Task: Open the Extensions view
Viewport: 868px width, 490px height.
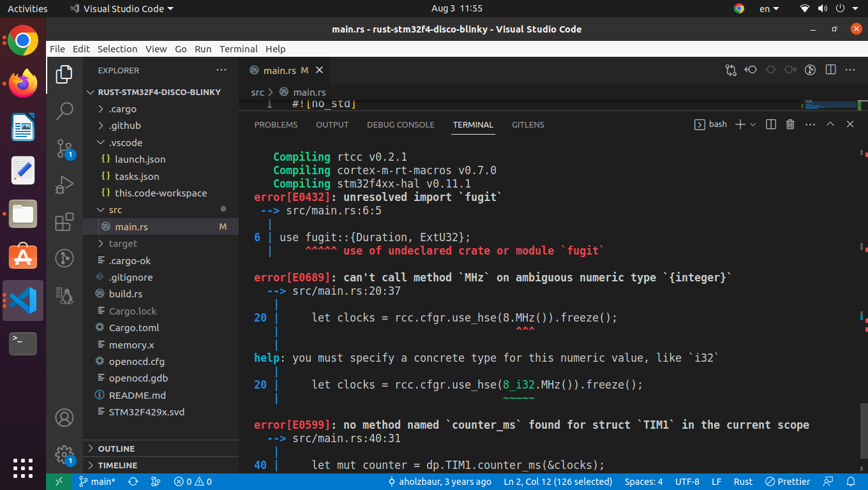Action: click(64, 221)
